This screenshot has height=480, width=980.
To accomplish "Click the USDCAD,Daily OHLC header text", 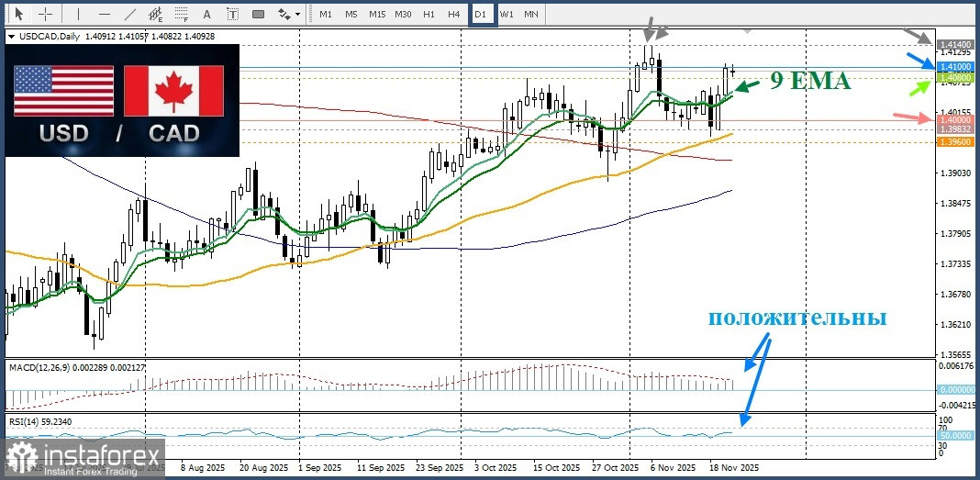I will coord(117,37).
